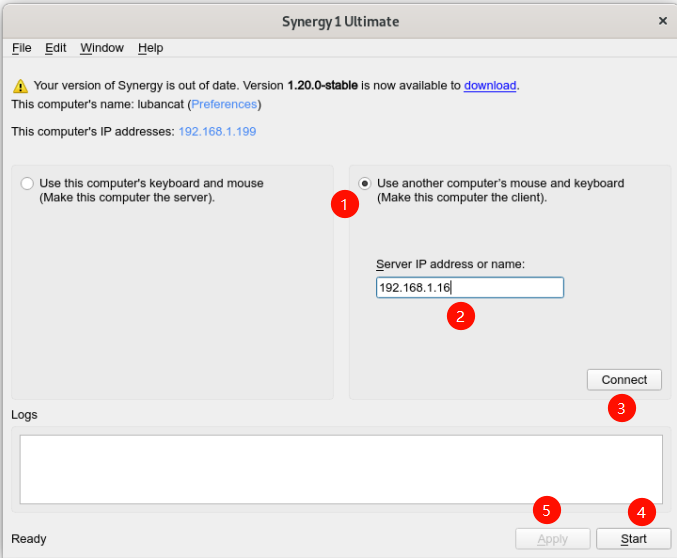Click the download link for new version
The height and width of the screenshot is (558, 677).
point(490,86)
